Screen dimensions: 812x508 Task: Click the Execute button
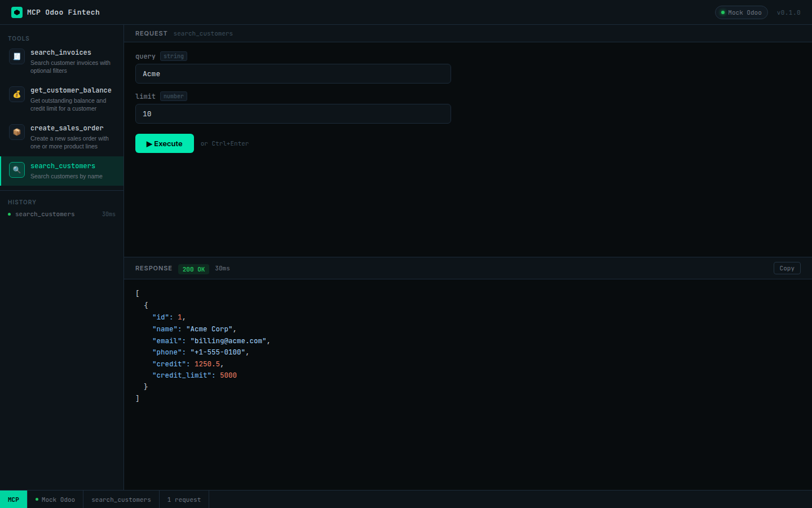165,143
